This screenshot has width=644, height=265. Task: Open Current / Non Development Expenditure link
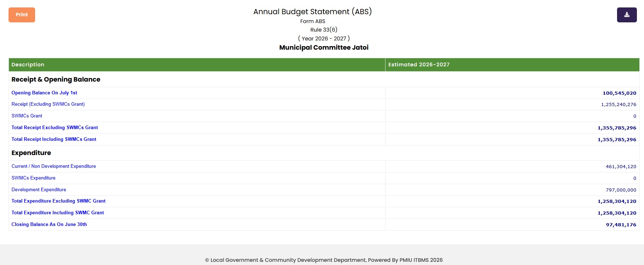click(x=54, y=166)
